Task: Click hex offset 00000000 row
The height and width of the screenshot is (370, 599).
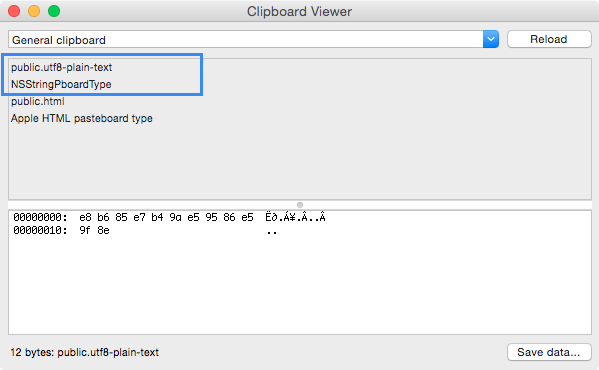Action: pos(169,217)
